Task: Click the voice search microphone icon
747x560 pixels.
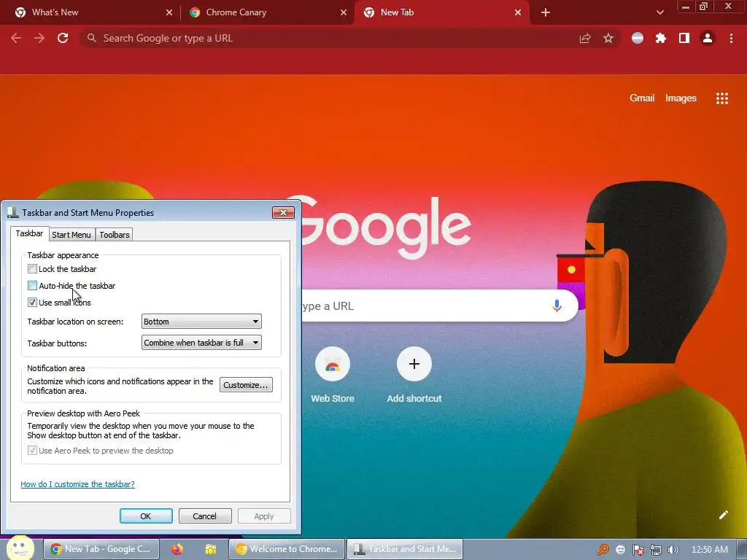Action: pos(557,306)
